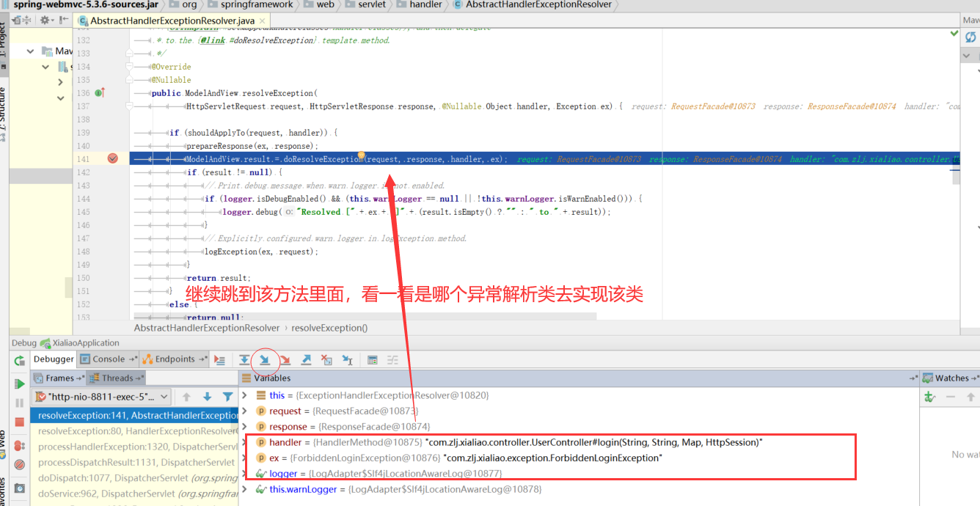Open the Evaluate Expression calculator icon

(373, 359)
